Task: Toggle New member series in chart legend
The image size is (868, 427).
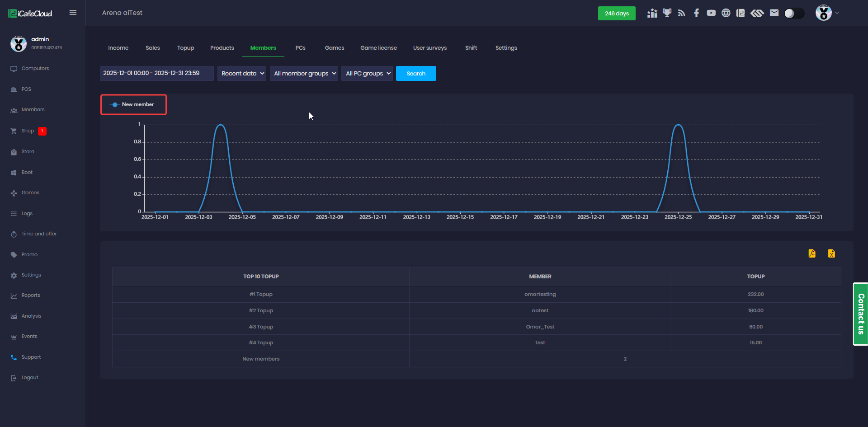Action: [x=133, y=104]
